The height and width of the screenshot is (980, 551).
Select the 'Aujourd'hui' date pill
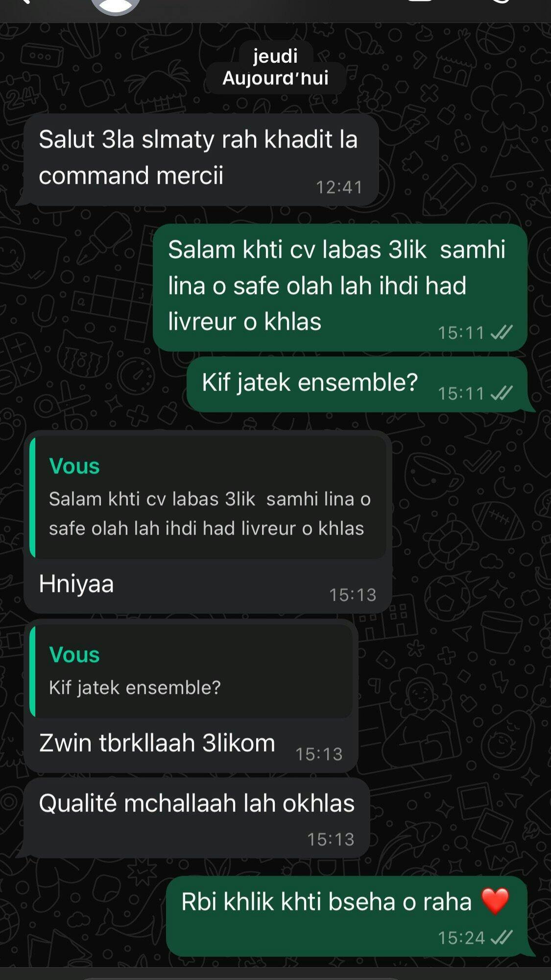coord(276,78)
